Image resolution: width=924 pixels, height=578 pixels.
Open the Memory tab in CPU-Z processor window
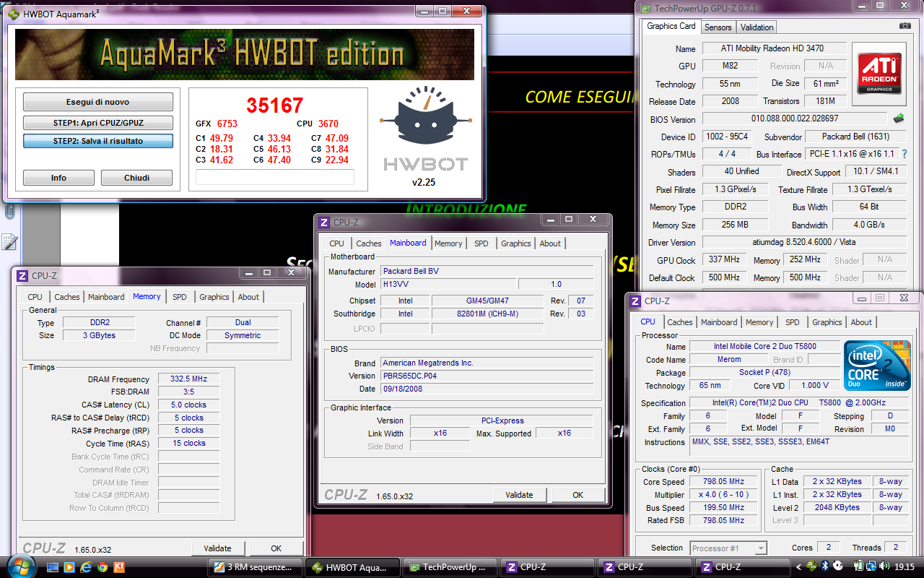[759, 322]
